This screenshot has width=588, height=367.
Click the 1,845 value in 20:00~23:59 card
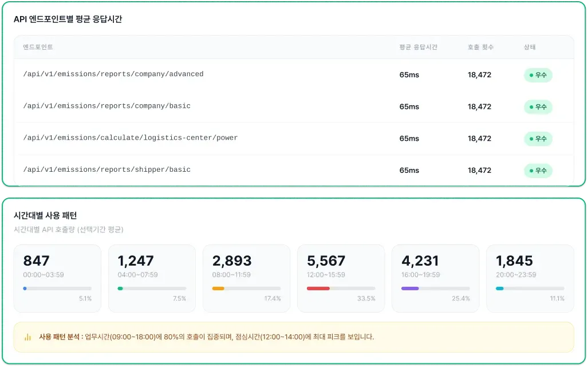(514, 261)
